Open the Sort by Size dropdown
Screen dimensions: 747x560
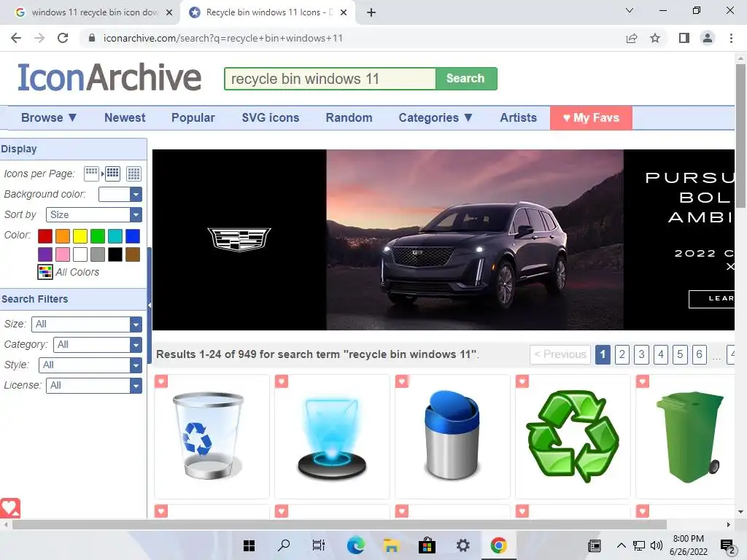coord(94,215)
